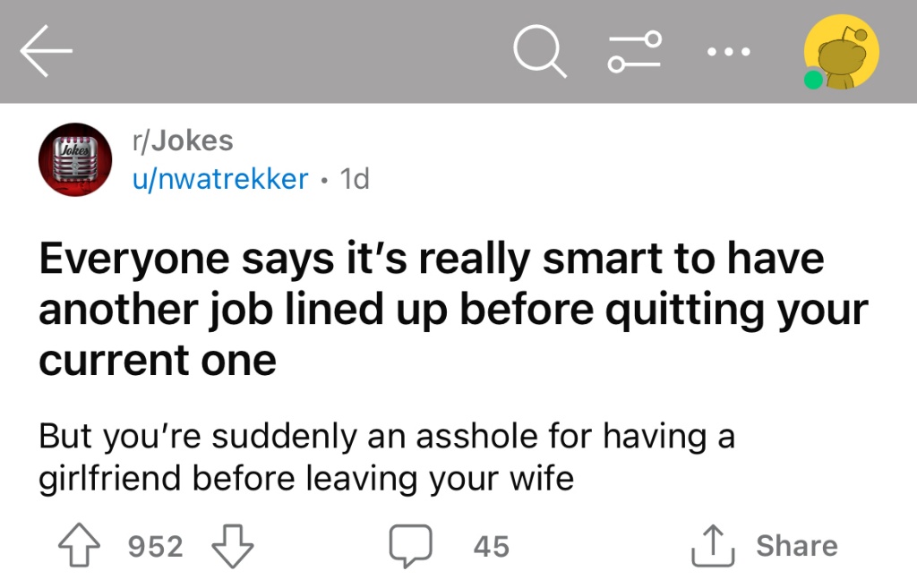Downvote the post with the down arrow
This screenshot has width=917, height=588.
tap(233, 546)
